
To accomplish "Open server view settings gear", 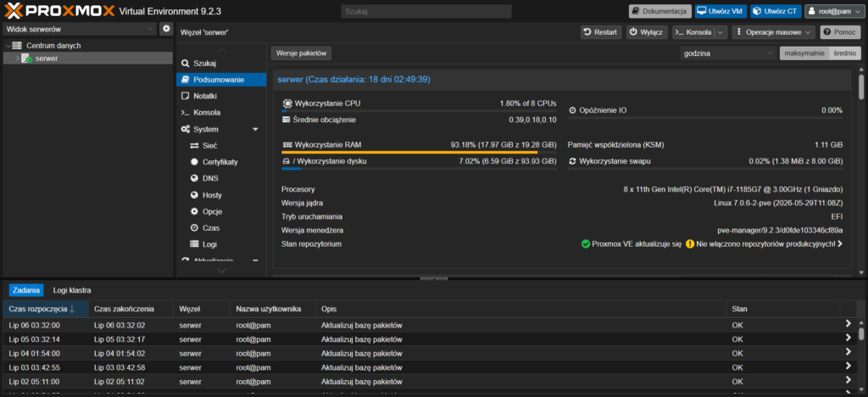I will point(166,29).
